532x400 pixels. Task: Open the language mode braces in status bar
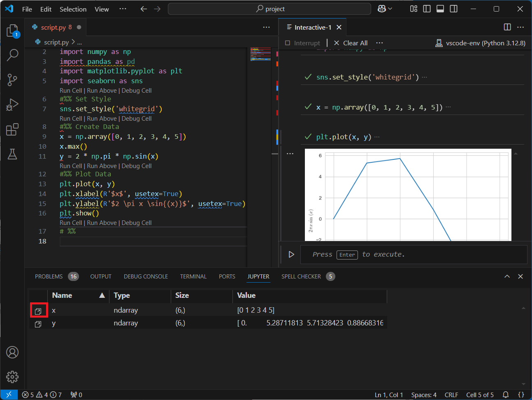(521, 395)
